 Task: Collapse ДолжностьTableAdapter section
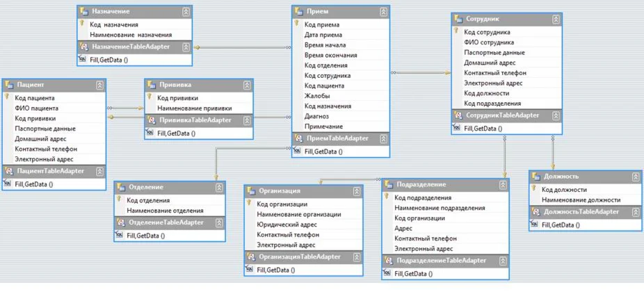pyautogui.click(x=636, y=212)
